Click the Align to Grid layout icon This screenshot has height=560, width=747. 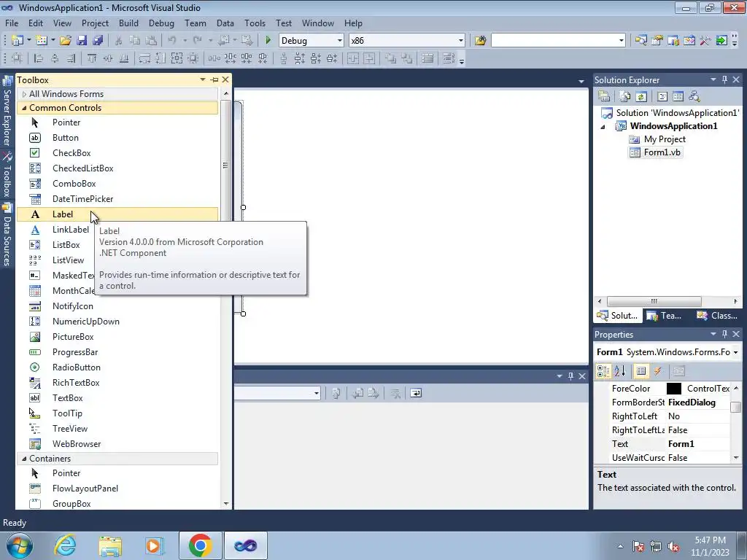pyautogui.click(x=17, y=58)
